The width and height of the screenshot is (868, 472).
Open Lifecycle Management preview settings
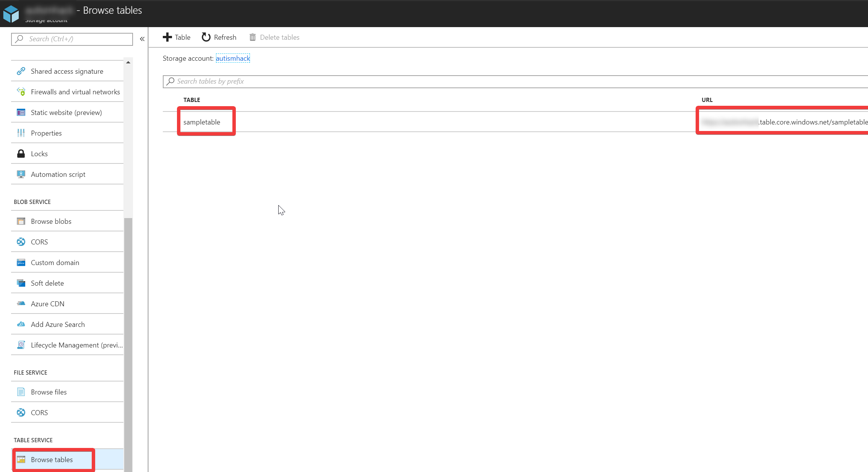tap(76, 345)
